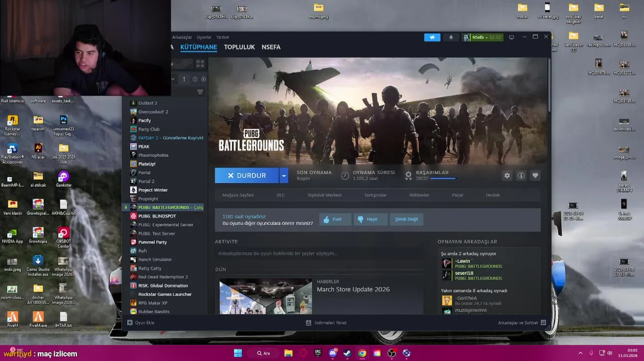Select the NVIDIA App desktop icon
Image resolution: width=644 pixels, height=361 pixels.
pyautogui.click(x=13, y=236)
